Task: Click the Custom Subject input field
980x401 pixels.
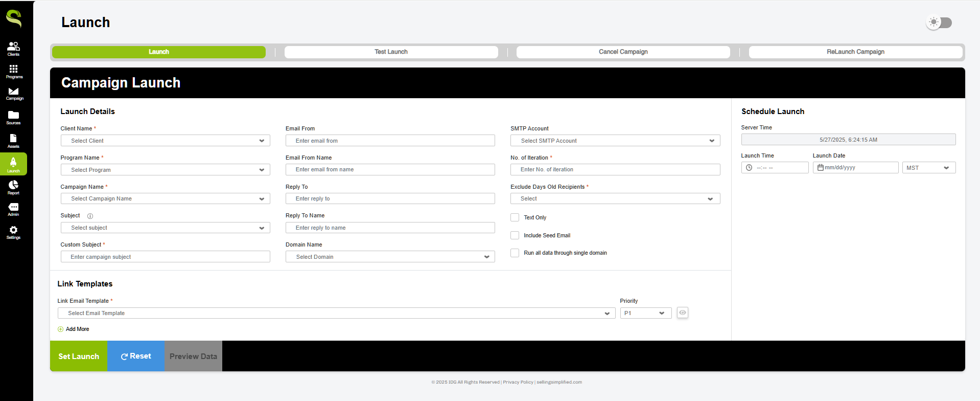Action: [x=165, y=257]
